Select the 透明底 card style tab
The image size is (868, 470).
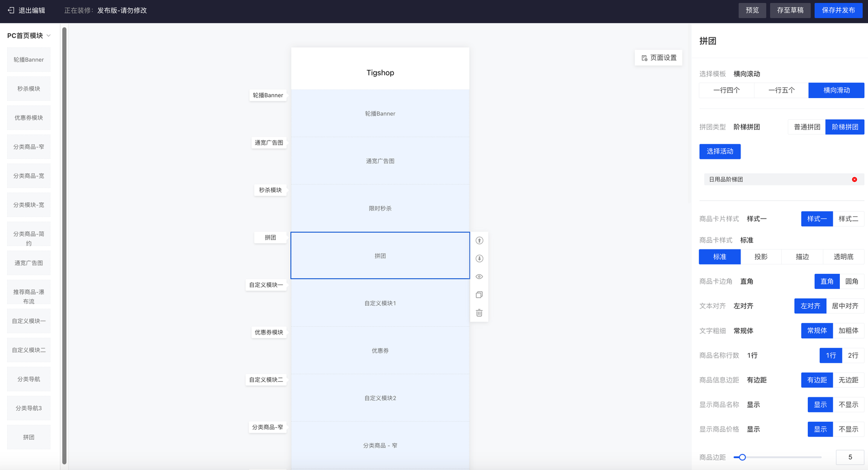pos(843,257)
